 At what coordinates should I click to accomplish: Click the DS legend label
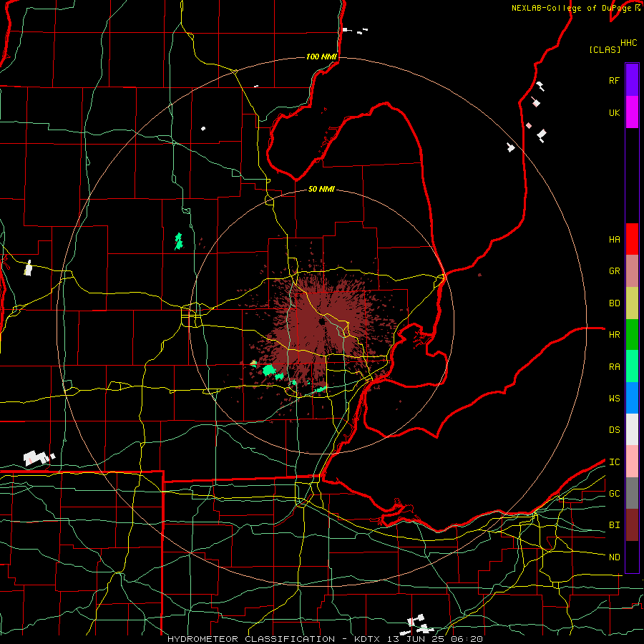(x=614, y=429)
